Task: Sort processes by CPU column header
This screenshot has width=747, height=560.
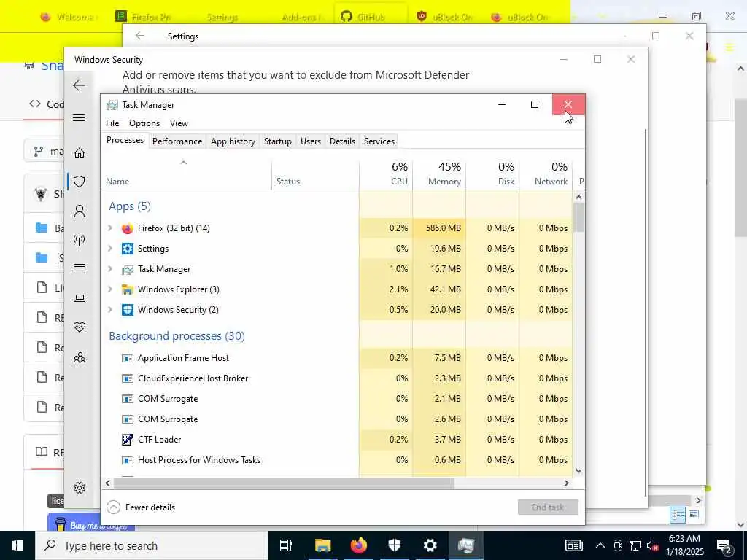Action: click(x=386, y=174)
